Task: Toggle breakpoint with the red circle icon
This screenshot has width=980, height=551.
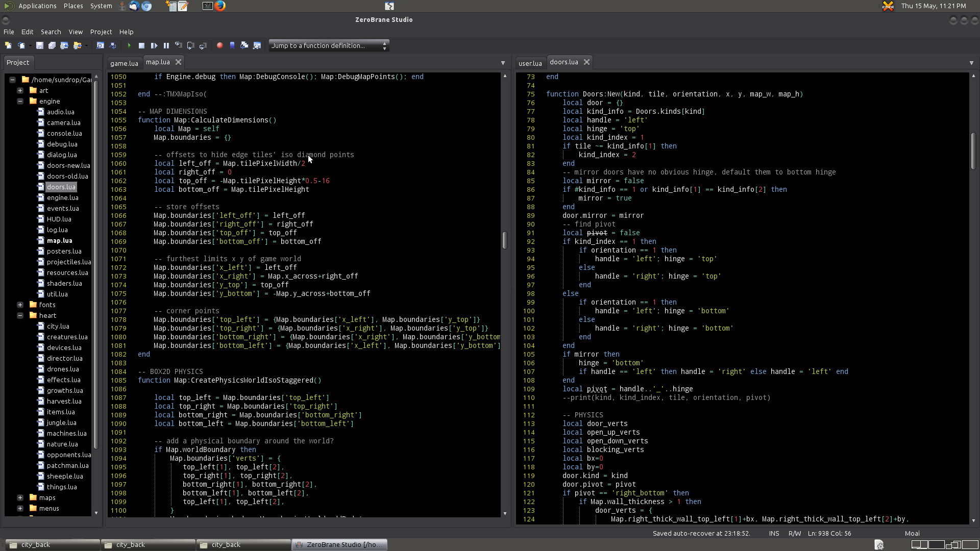Action: pyautogui.click(x=220, y=46)
